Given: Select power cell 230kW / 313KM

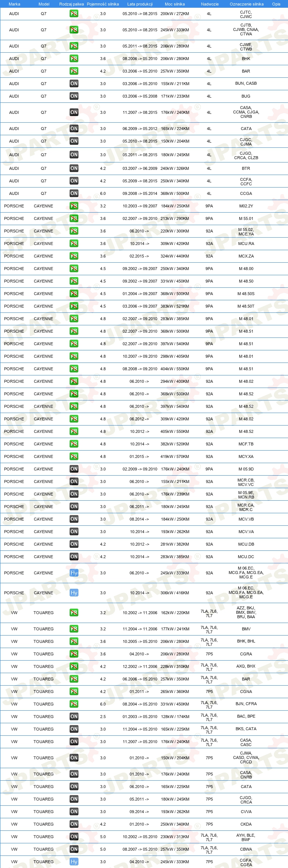Looking at the screenshot, I should tap(175, 837).
